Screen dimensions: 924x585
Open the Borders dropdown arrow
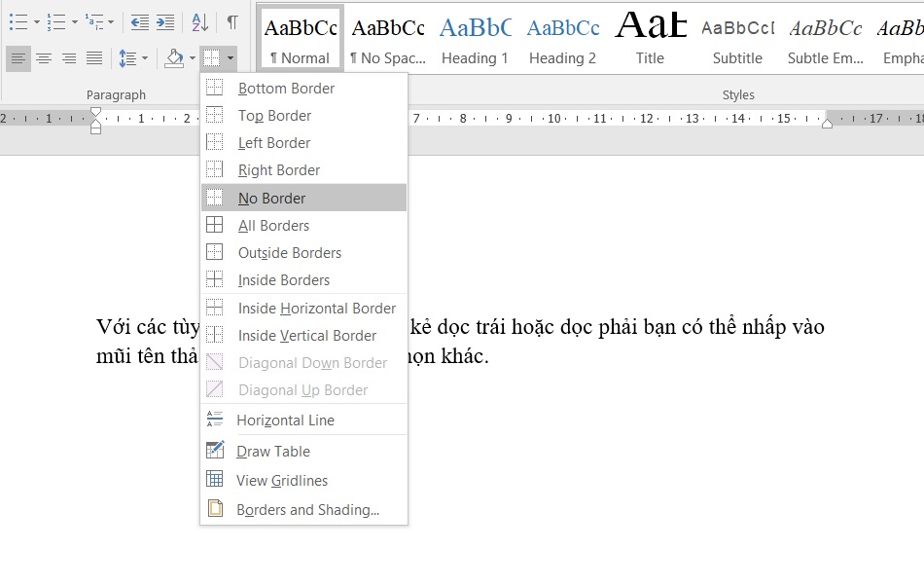[231, 57]
